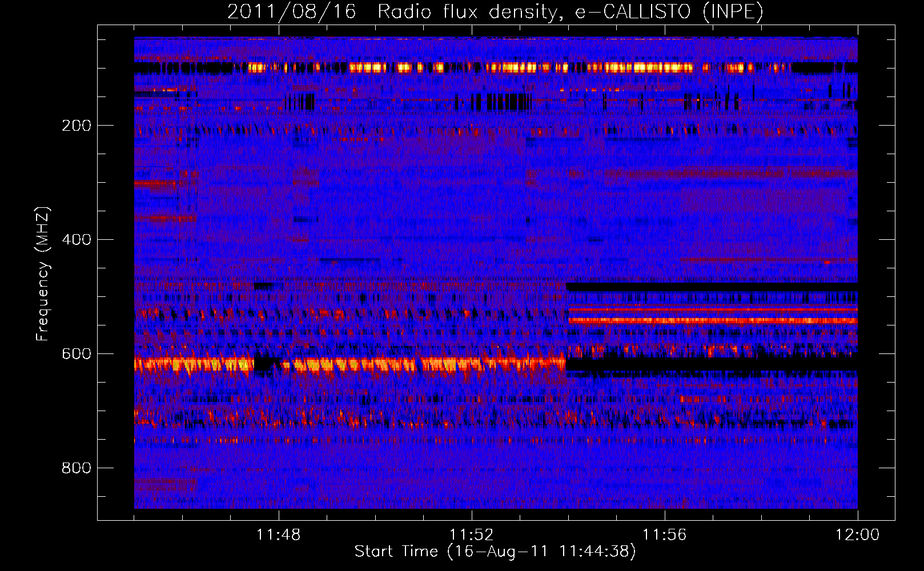
Task: Click the 200 frequency tick label
Action: [x=77, y=126]
